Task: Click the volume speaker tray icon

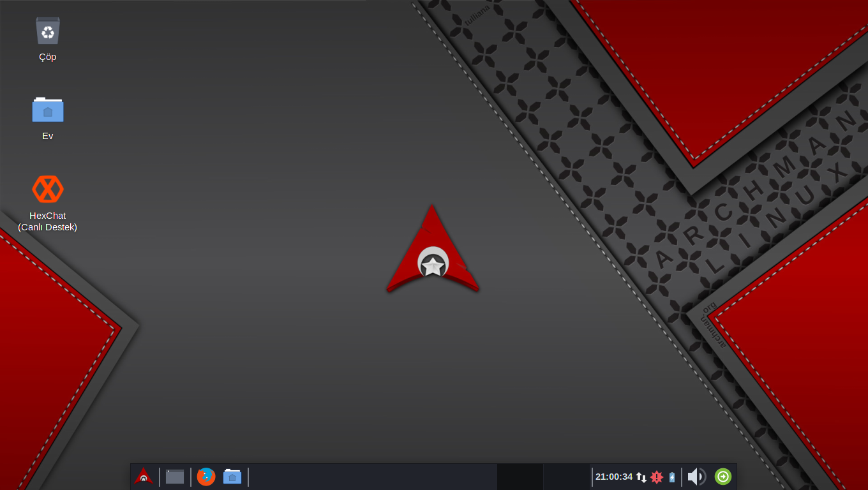Action: [x=696, y=477]
